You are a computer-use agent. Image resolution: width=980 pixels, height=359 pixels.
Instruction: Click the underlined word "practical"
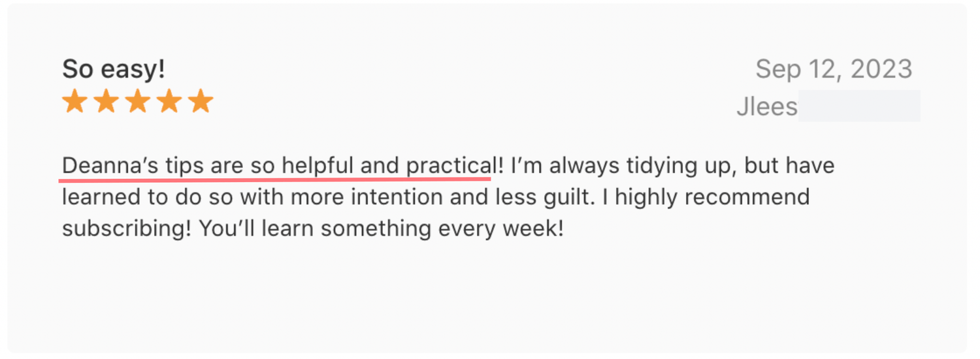point(448,166)
